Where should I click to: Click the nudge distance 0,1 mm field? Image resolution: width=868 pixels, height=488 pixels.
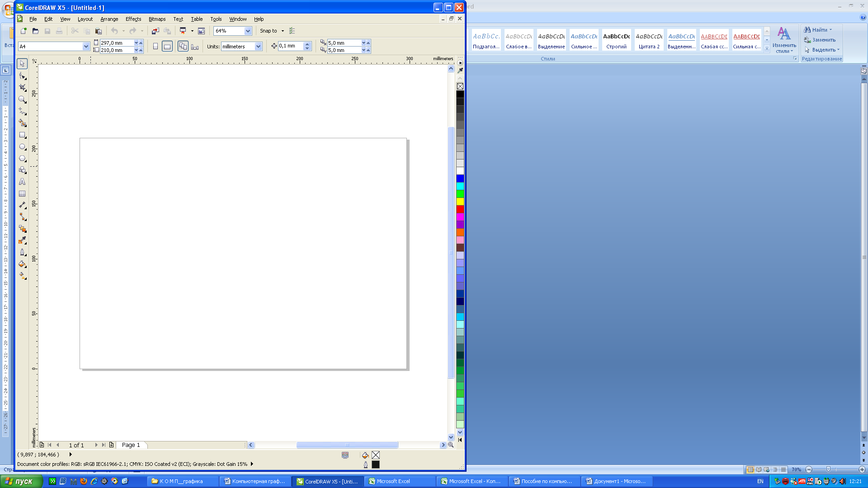(x=291, y=46)
